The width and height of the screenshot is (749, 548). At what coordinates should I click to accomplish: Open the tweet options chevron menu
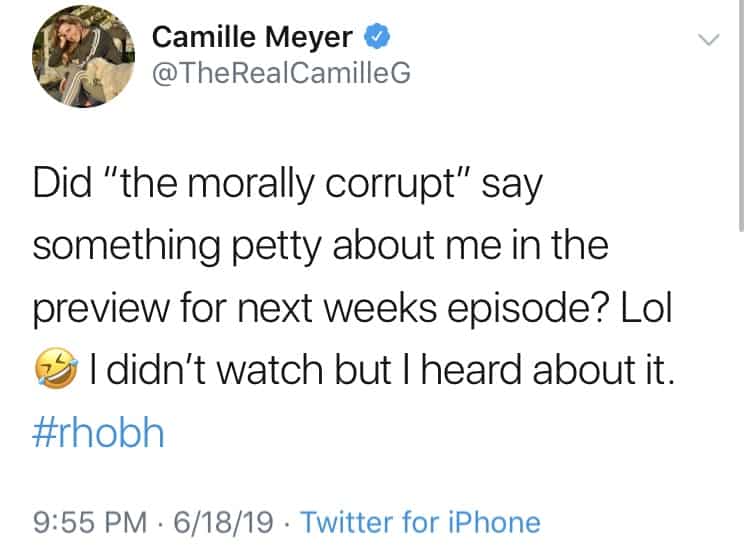[708, 41]
